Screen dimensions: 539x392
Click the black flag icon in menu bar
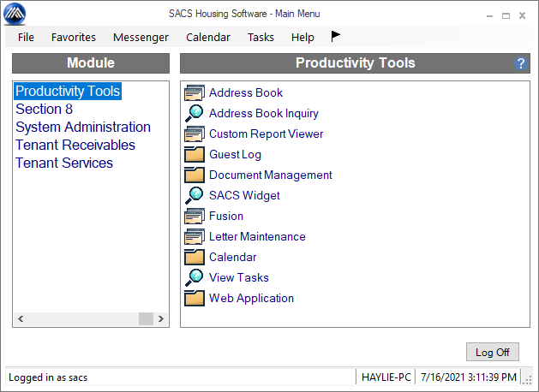pos(336,36)
